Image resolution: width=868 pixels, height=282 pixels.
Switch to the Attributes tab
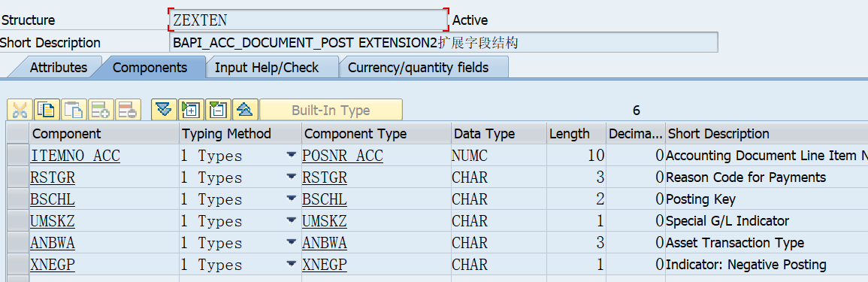pos(58,68)
